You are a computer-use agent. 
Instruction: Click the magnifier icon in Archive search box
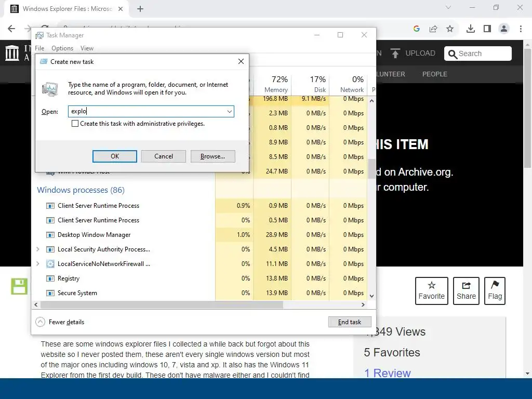point(453,54)
